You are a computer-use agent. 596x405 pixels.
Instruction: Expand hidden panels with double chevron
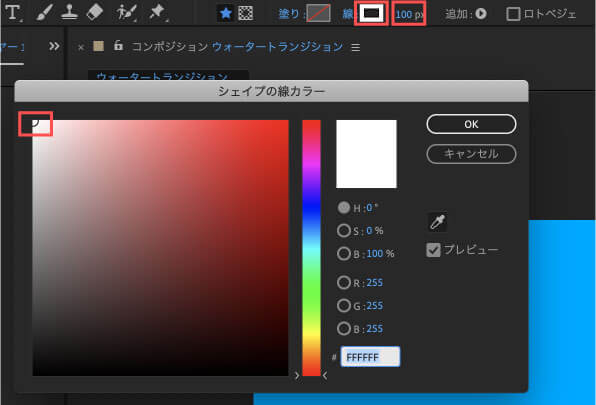[x=54, y=46]
